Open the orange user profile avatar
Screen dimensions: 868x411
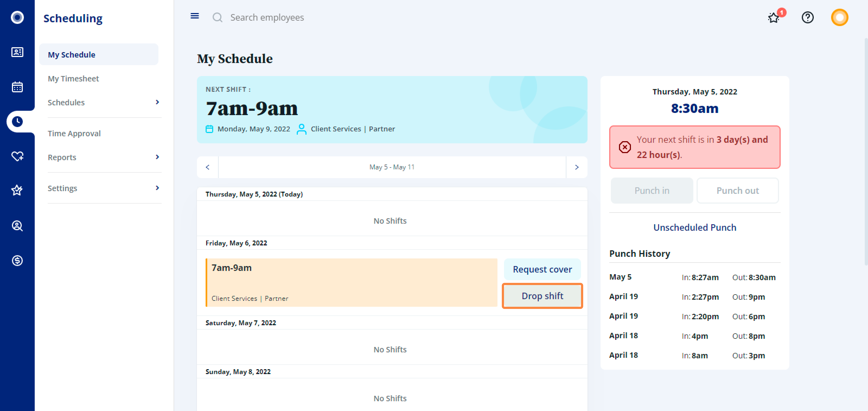(x=839, y=17)
